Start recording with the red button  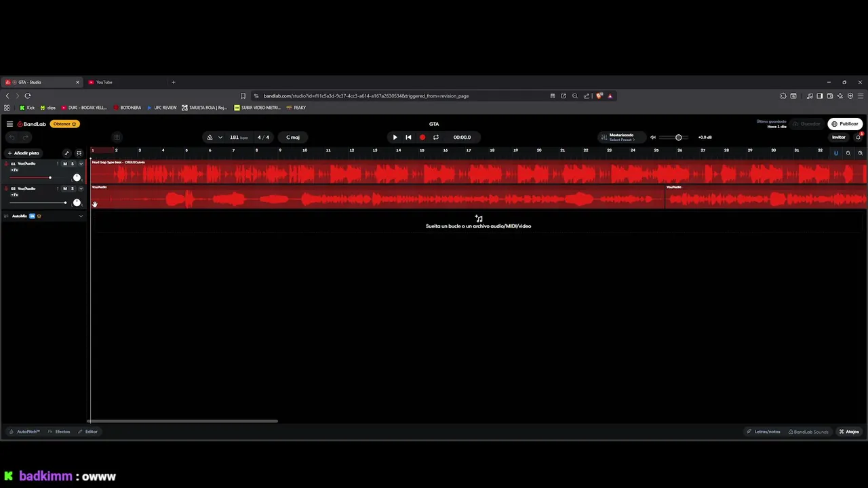coord(422,137)
